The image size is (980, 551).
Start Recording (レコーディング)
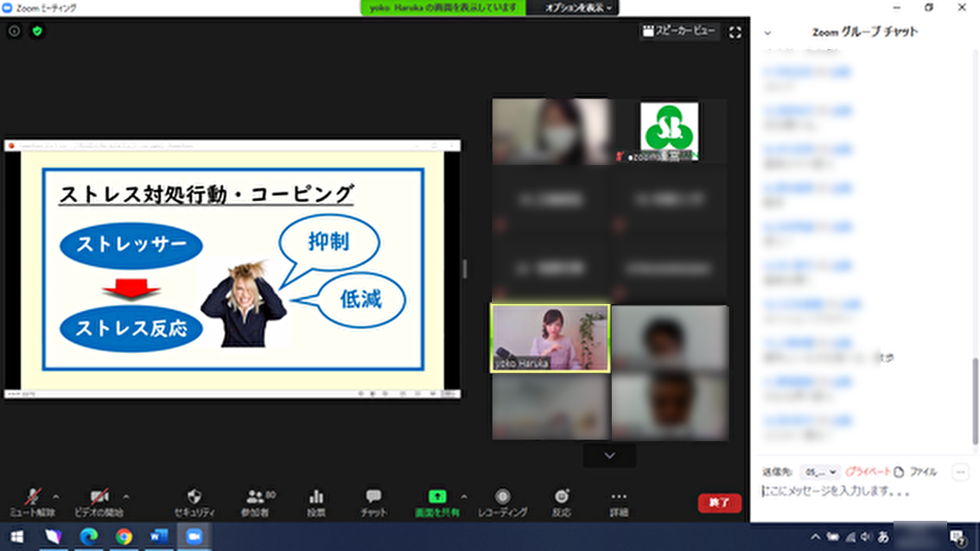pyautogui.click(x=502, y=497)
